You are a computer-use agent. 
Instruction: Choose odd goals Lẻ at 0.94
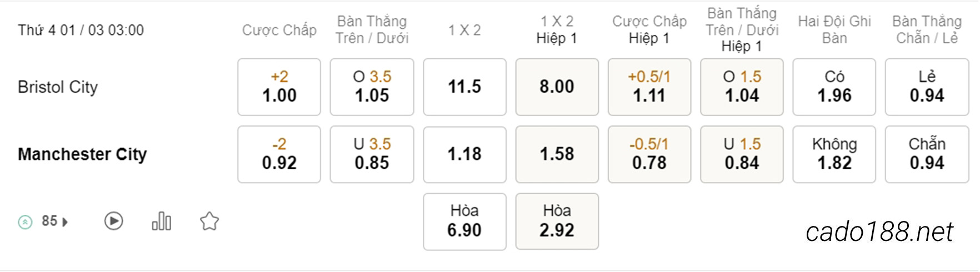(x=927, y=87)
